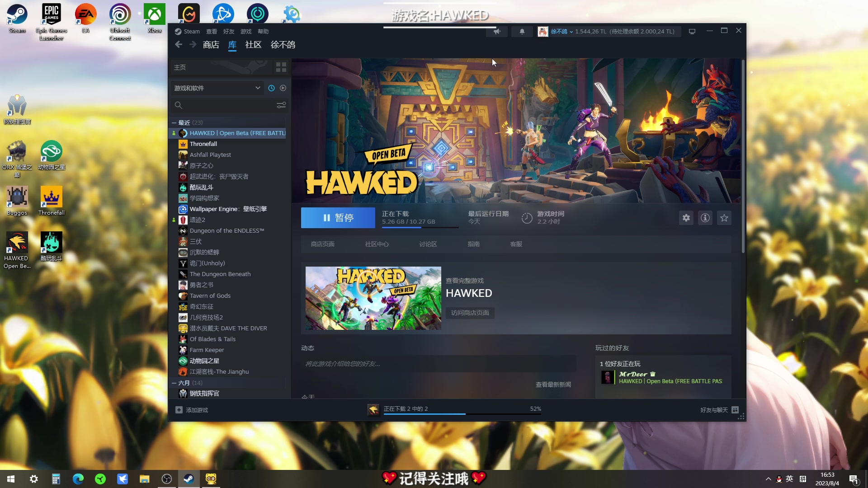Click 查看最新新闻 link
868x488 pixels.
pos(553,385)
